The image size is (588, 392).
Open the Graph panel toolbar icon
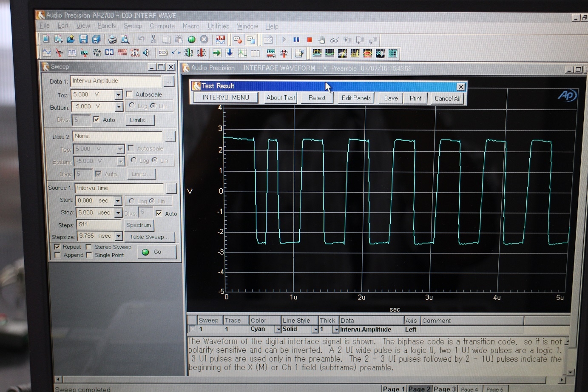point(242,53)
